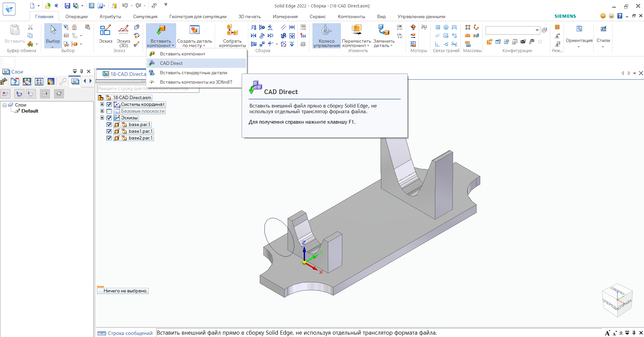Toggle the Системы координат checkbox
Screen dimensions: 644x337
(x=109, y=104)
